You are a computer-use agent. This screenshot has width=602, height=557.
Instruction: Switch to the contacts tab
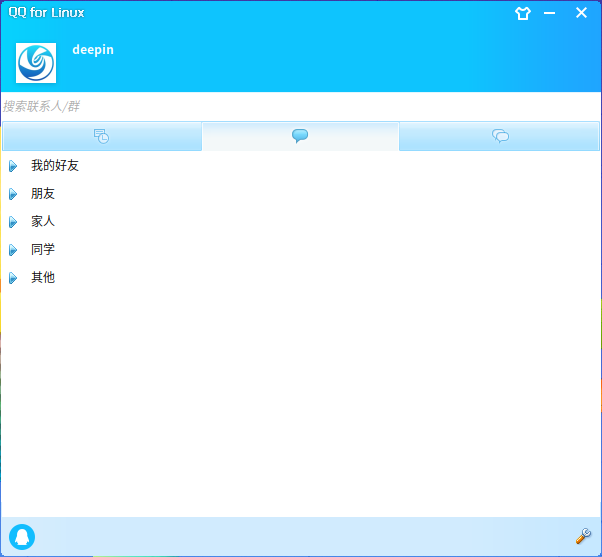300,136
